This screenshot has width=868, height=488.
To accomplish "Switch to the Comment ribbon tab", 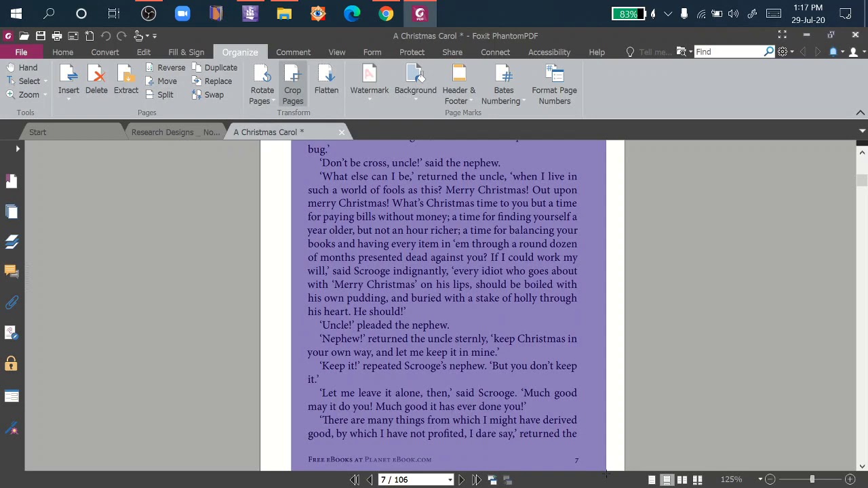I will pos(293,52).
